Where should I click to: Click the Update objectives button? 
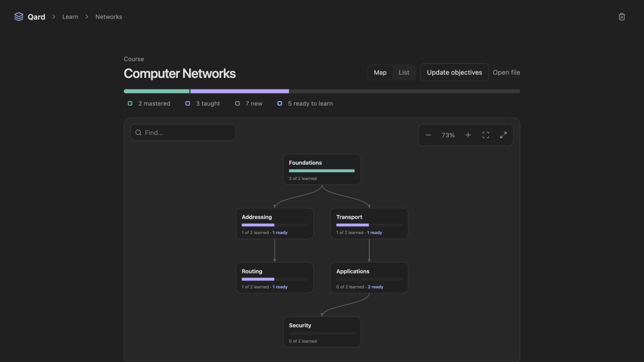(454, 72)
